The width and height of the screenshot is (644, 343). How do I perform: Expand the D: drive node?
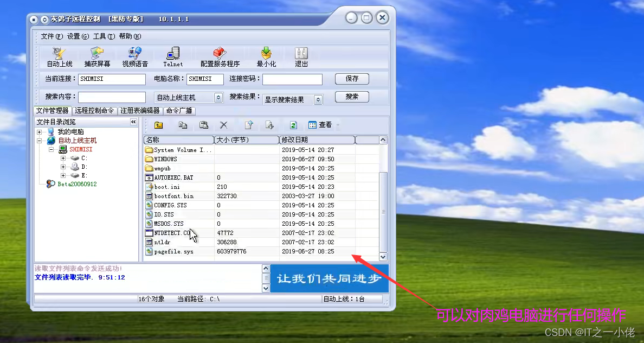[x=63, y=167]
